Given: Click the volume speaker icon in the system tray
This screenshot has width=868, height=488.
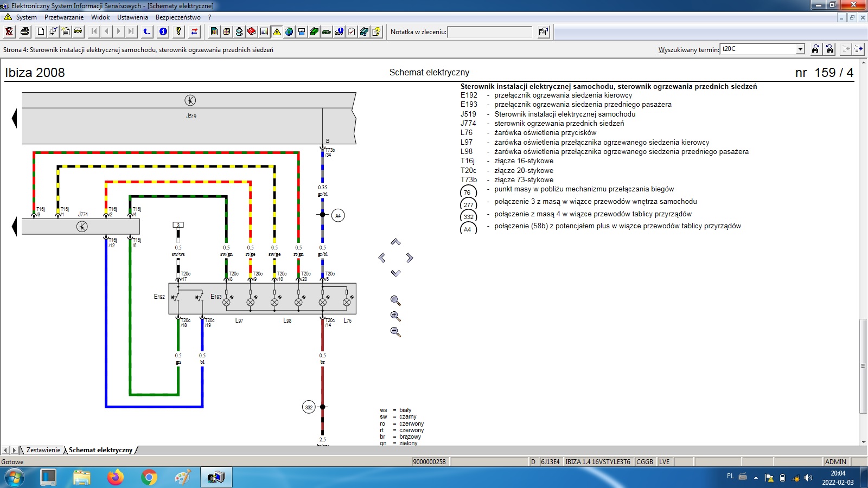Looking at the screenshot, I should [808, 478].
